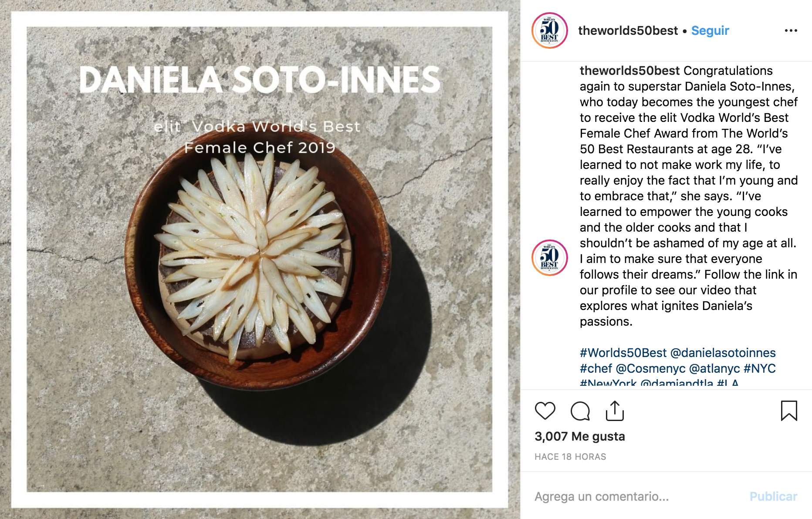Viewport: 812px width, 519px height.
Task: Share the post using the share icon
Action: [x=615, y=411]
